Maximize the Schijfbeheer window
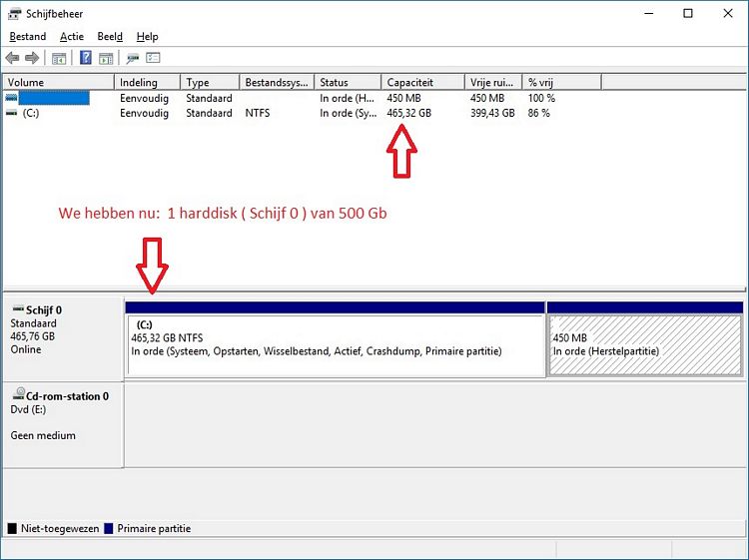This screenshot has width=749, height=560. point(688,13)
